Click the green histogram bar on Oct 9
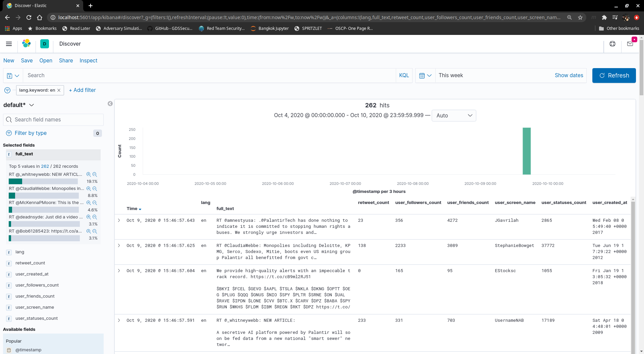The width and height of the screenshot is (644, 354). [x=526, y=151]
